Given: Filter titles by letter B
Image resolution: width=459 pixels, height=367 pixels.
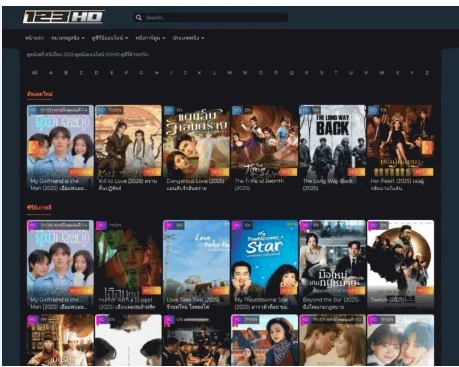Looking at the screenshot, I should tap(66, 72).
